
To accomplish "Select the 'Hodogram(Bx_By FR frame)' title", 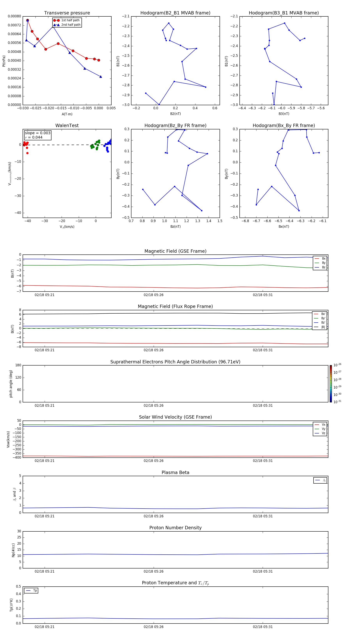I will pos(284,125).
